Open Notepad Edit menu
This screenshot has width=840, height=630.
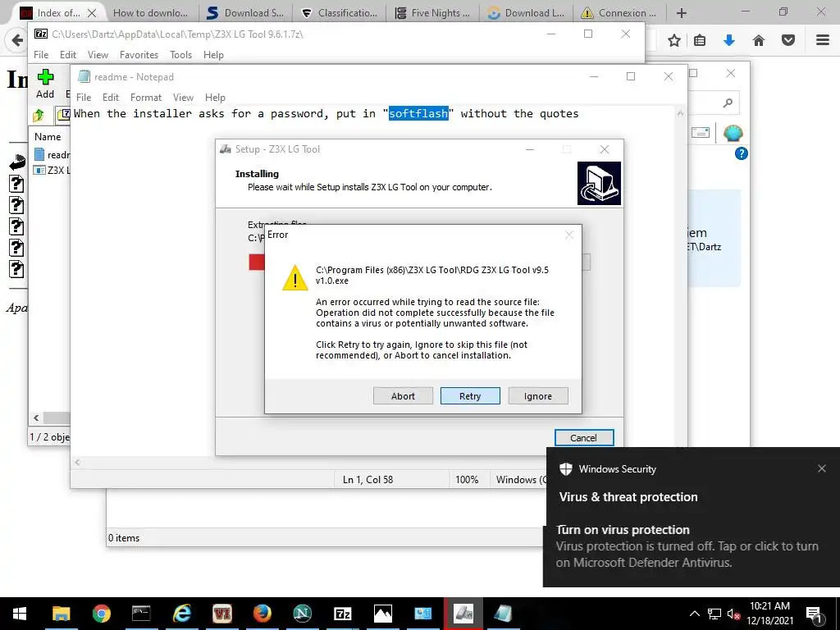111,98
